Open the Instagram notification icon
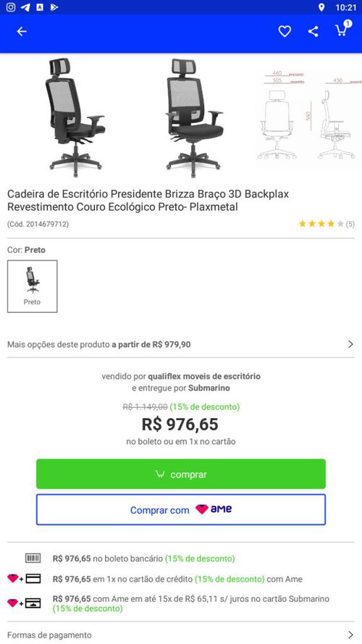The height and width of the screenshot is (644, 362). click(11, 7)
